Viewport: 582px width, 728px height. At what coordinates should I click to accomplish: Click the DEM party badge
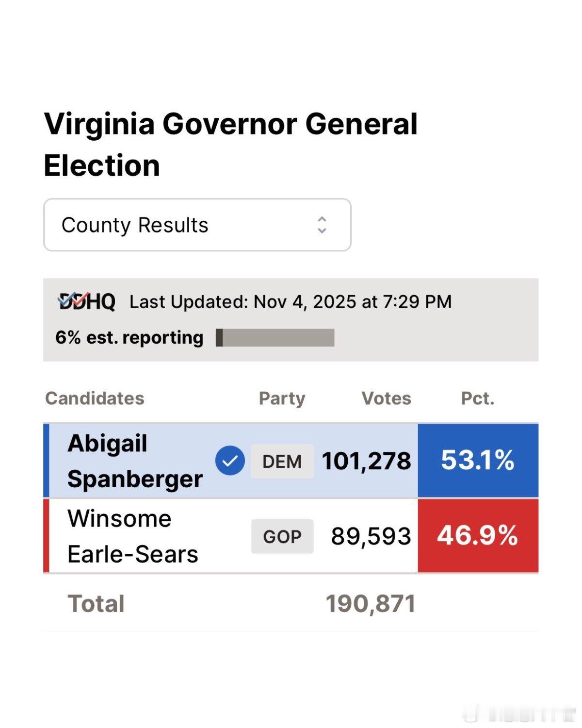point(282,461)
